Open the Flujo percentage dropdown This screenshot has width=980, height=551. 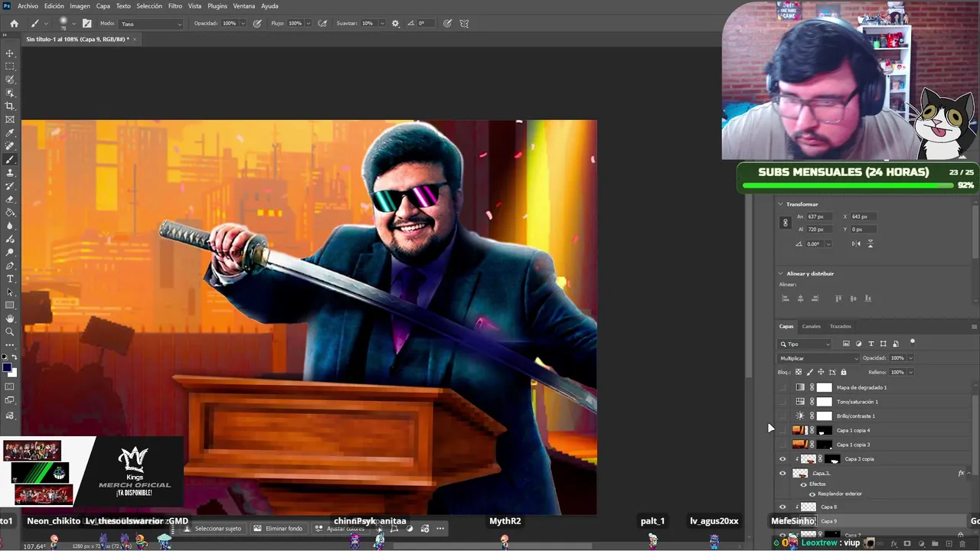pos(309,24)
